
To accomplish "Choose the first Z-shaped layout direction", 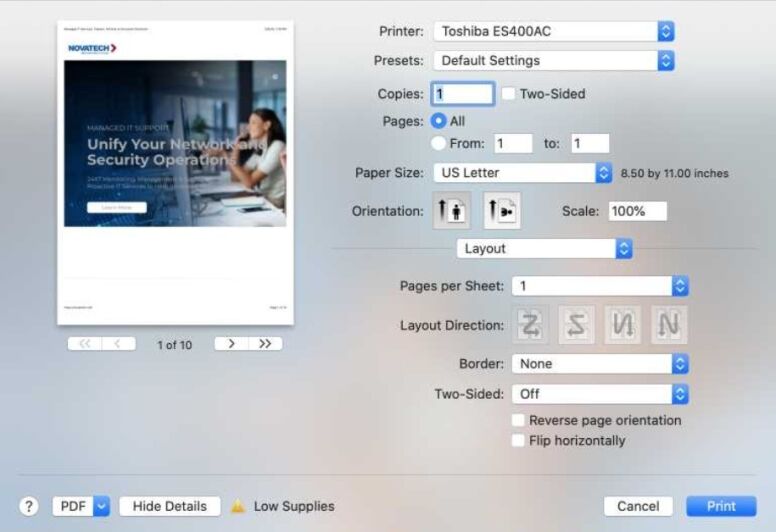I will tap(531, 324).
